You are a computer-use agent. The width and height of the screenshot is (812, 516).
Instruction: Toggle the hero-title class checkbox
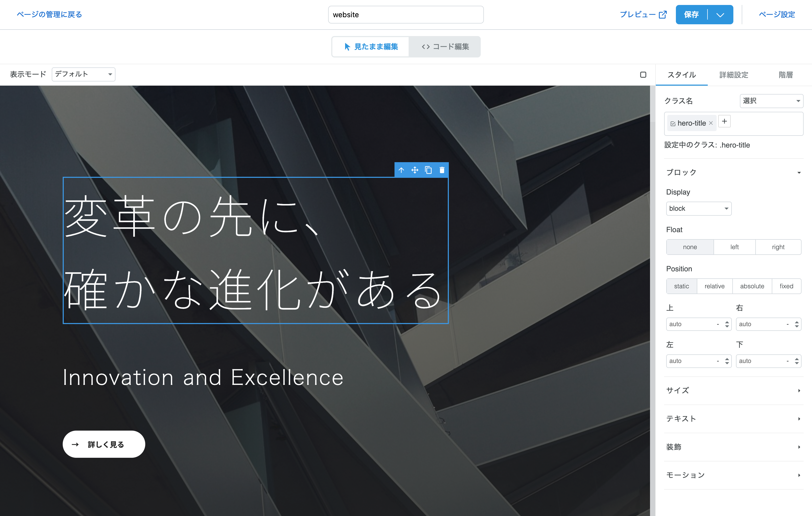(x=673, y=124)
